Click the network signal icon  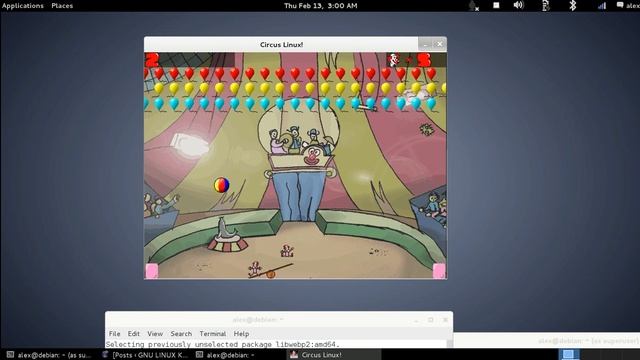pyautogui.click(x=602, y=5)
